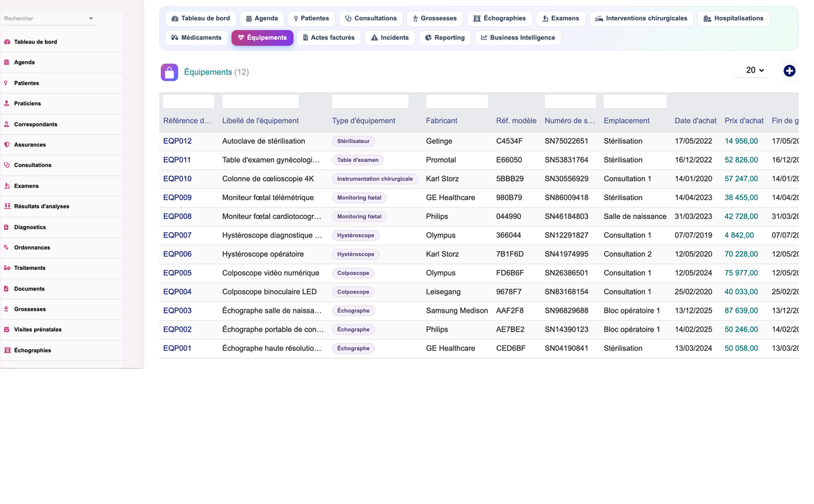The height and width of the screenshot is (504, 814).
Task: Click the Consultations stethoscope icon in sidebar
Action: pyautogui.click(x=7, y=166)
